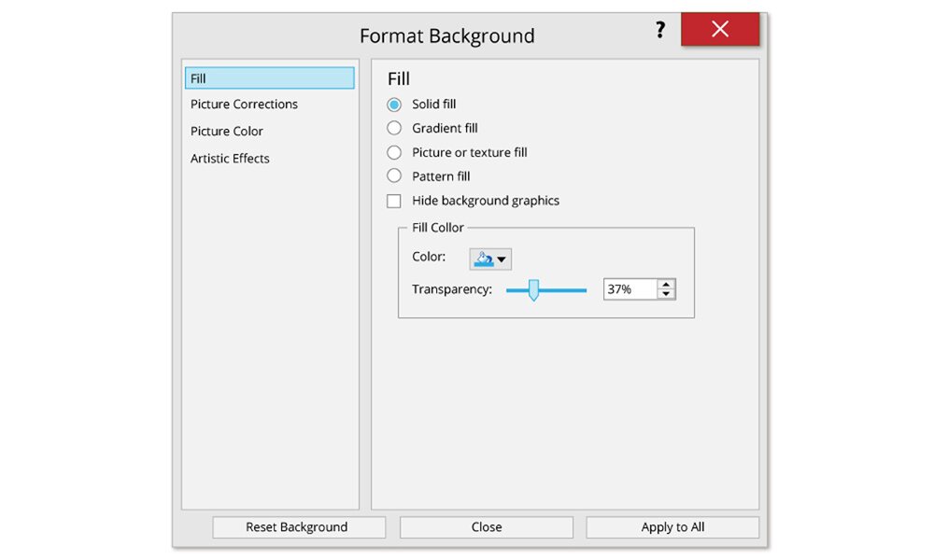
Task: Select Picture or texture fill
Action: pyautogui.click(x=394, y=152)
